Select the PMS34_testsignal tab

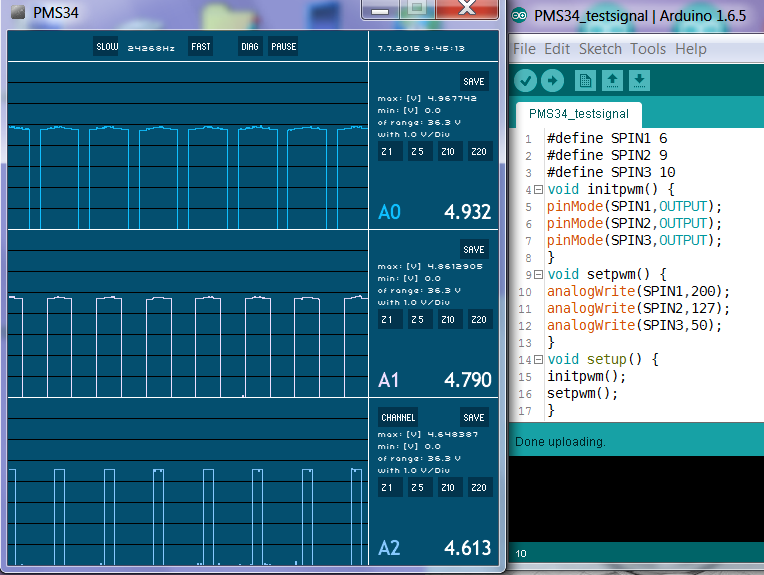[579, 114]
